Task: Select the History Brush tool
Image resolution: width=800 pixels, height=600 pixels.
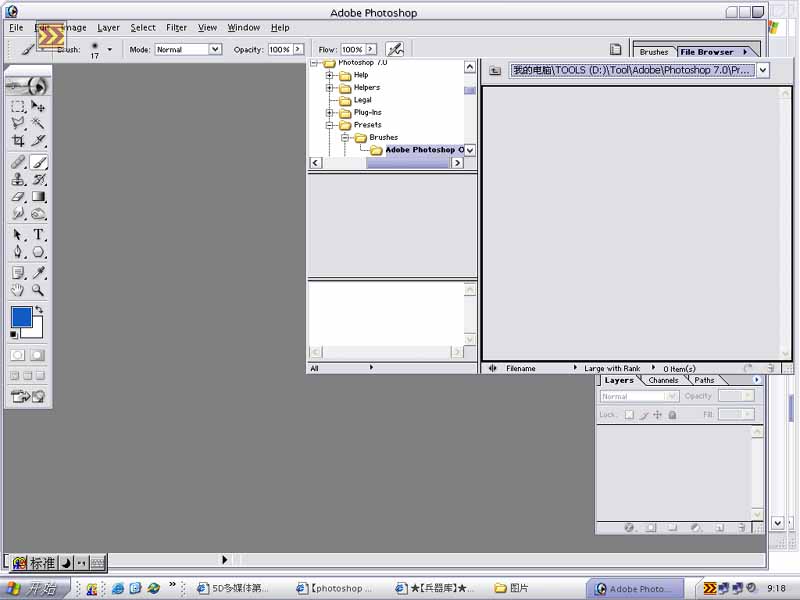Action: coord(38,180)
